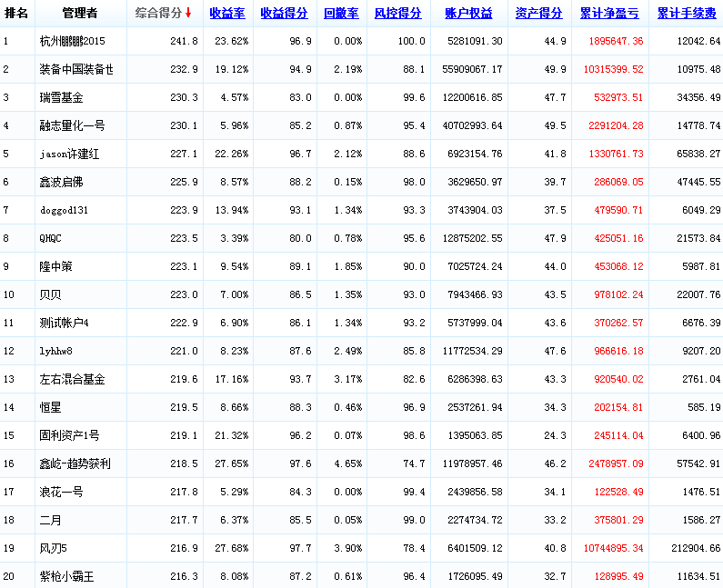The height and width of the screenshot is (588, 723).
Task: Click return rate 23.62%
Action: [232, 41]
